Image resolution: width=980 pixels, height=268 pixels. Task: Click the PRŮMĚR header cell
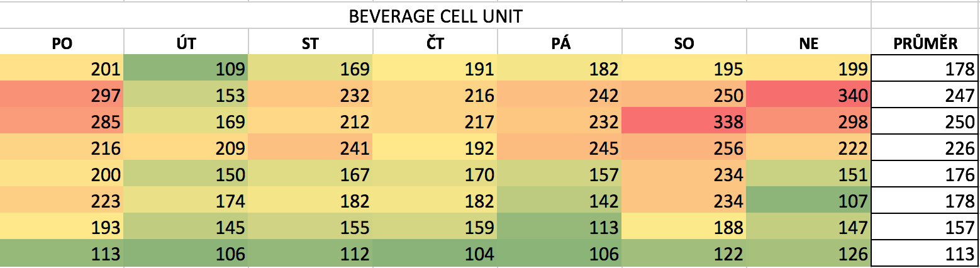(x=925, y=43)
